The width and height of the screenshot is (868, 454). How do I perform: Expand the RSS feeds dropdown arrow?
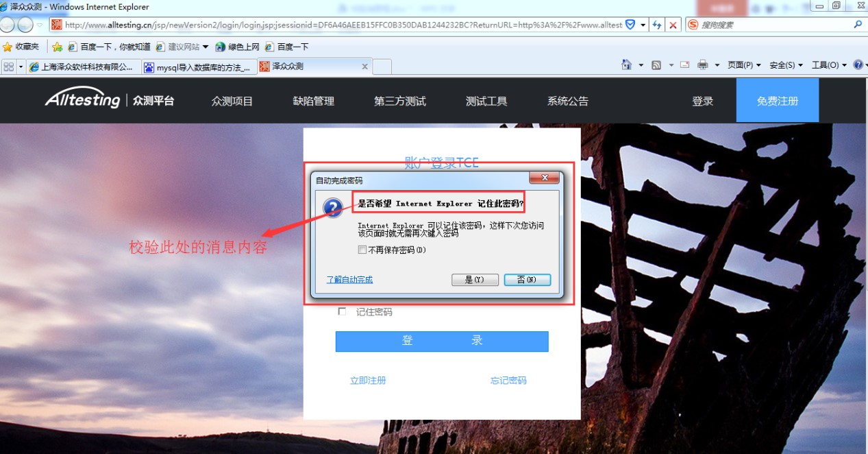[671, 65]
